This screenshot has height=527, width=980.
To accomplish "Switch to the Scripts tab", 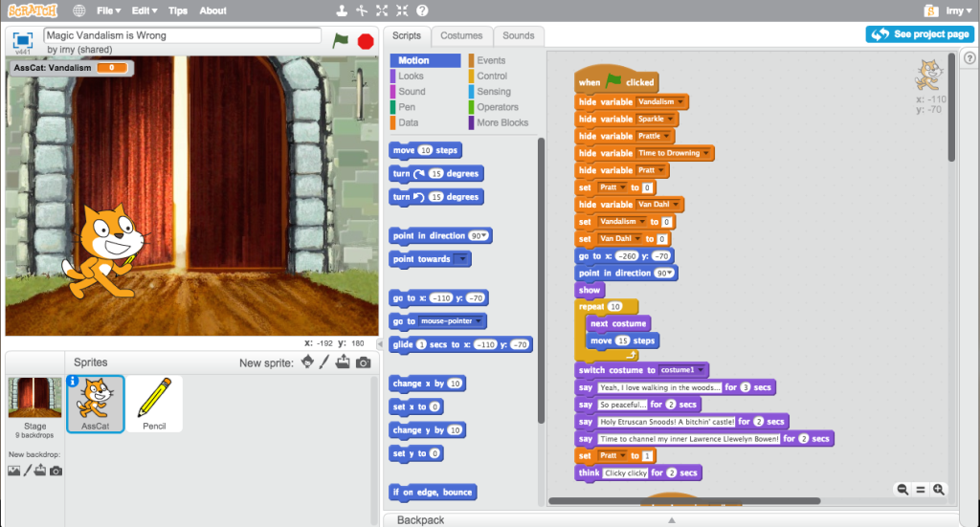I will click(x=406, y=35).
